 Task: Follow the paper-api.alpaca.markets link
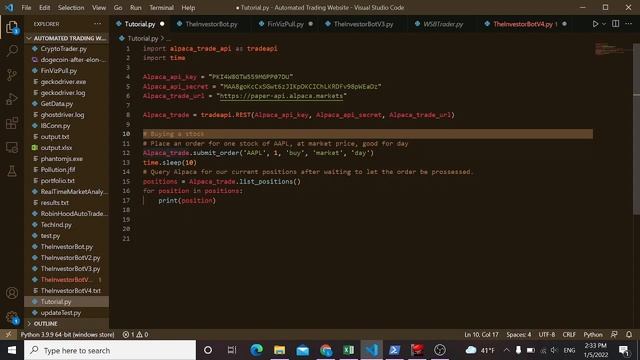pyautogui.click(x=281, y=96)
